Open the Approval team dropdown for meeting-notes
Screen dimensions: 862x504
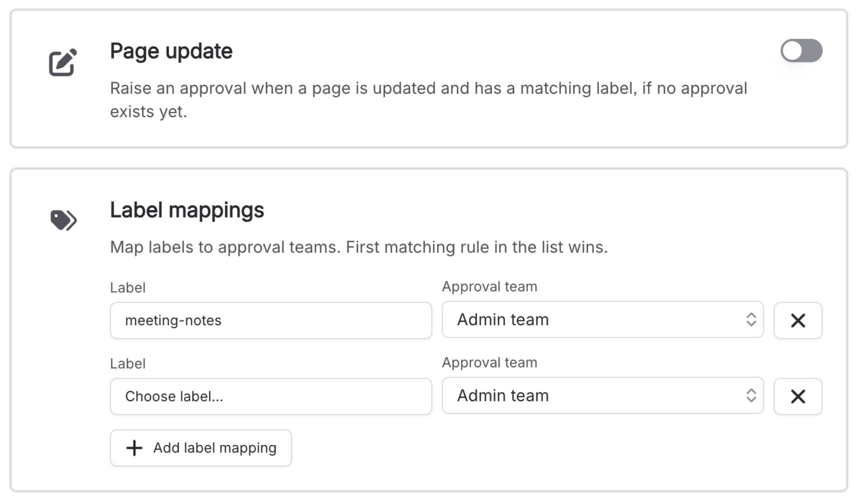pos(603,320)
